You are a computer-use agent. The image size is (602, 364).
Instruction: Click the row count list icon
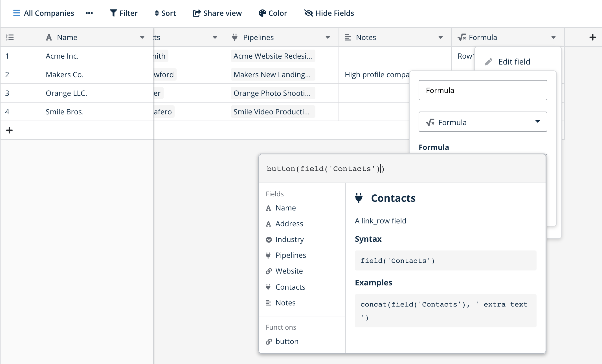point(10,37)
